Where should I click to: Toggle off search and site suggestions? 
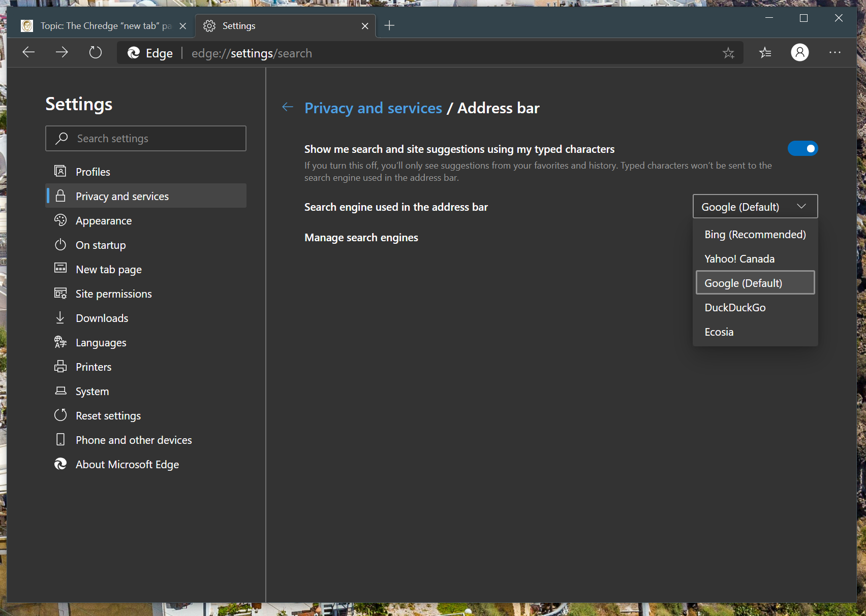click(802, 149)
